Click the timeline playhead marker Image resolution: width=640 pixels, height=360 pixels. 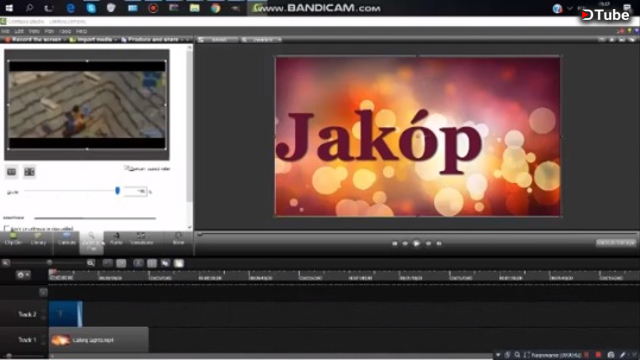tap(52, 272)
